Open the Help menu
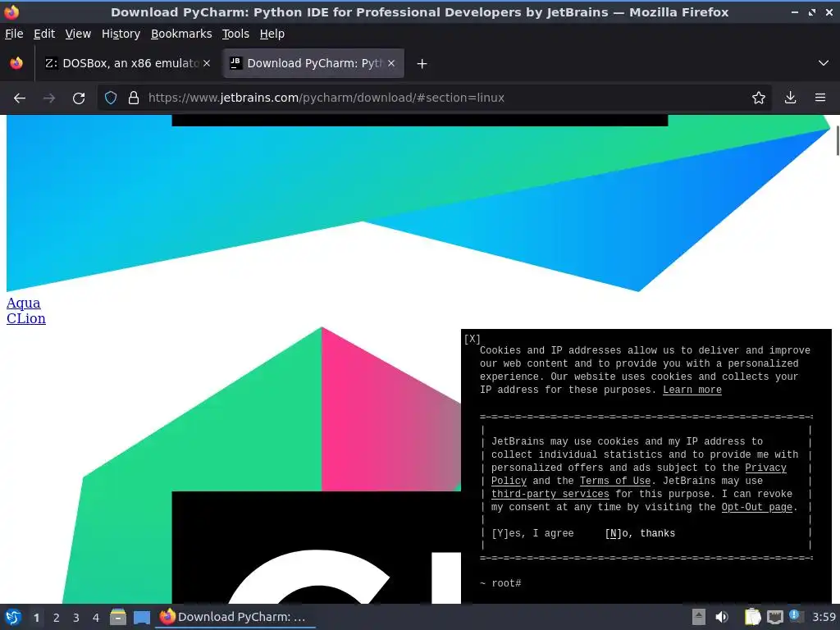Image resolution: width=840 pixels, height=630 pixels. 272,34
